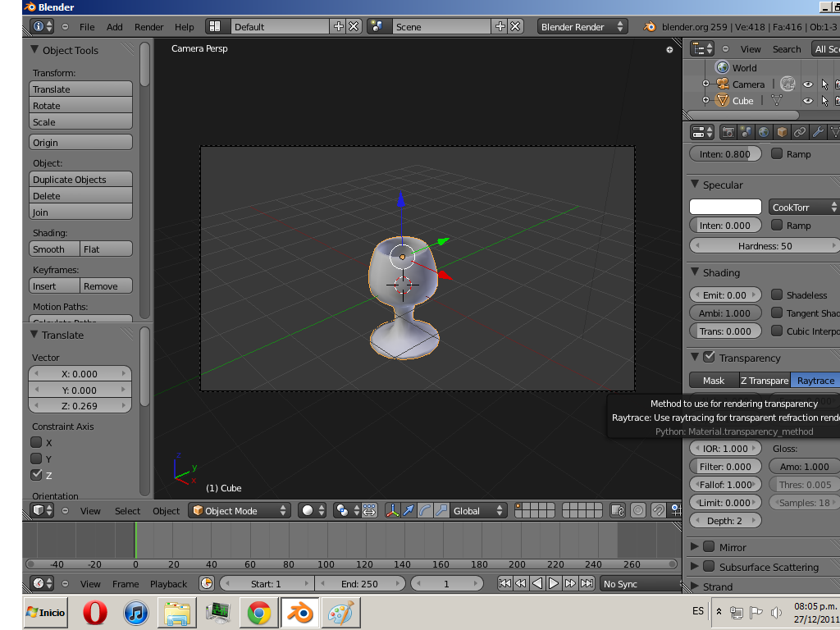Open the Modifiers wrench tab

pyautogui.click(x=818, y=132)
